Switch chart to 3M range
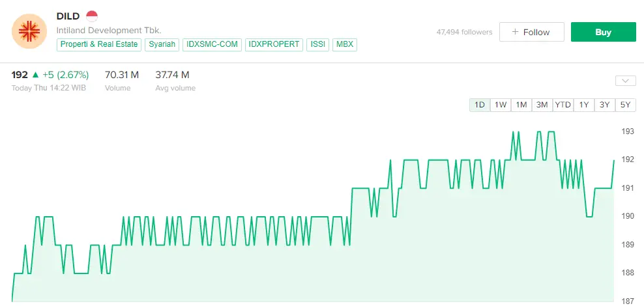This screenshot has height=306, width=644. point(542,105)
